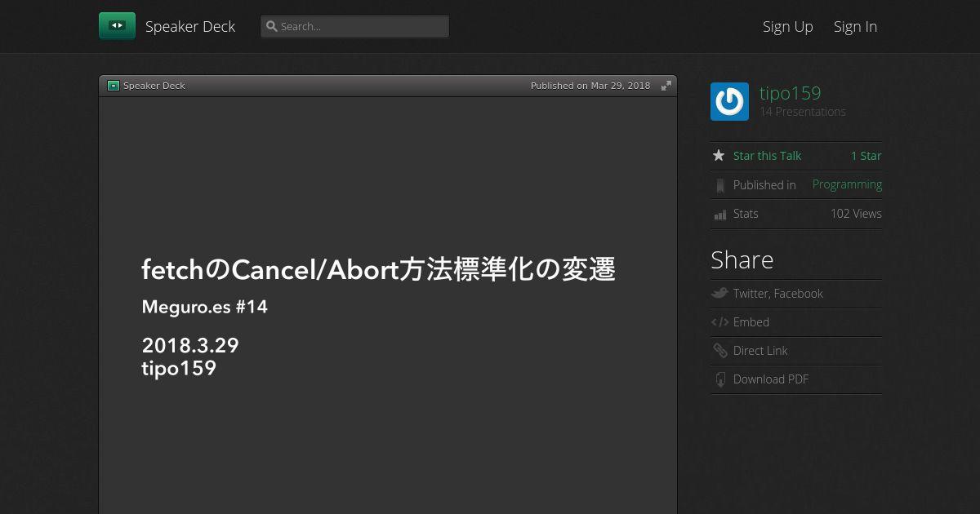Click the bar chart Stats icon
This screenshot has height=514, width=980.
click(719, 215)
